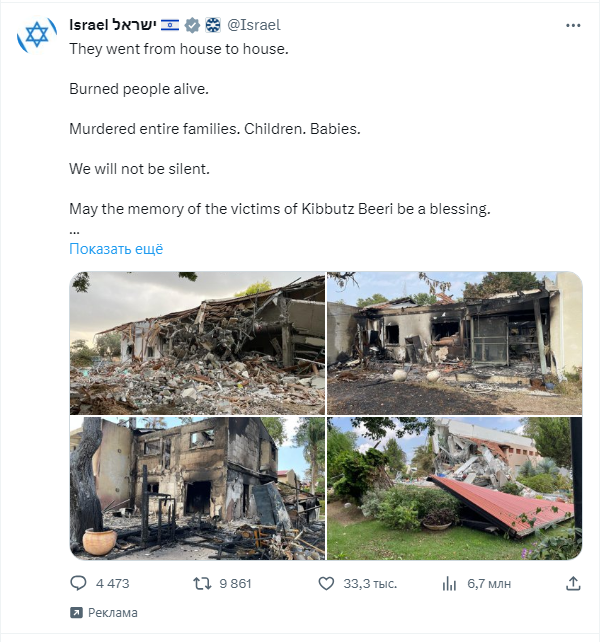Like the post with the heart icon
This screenshot has width=604, height=642.
point(325,582)
